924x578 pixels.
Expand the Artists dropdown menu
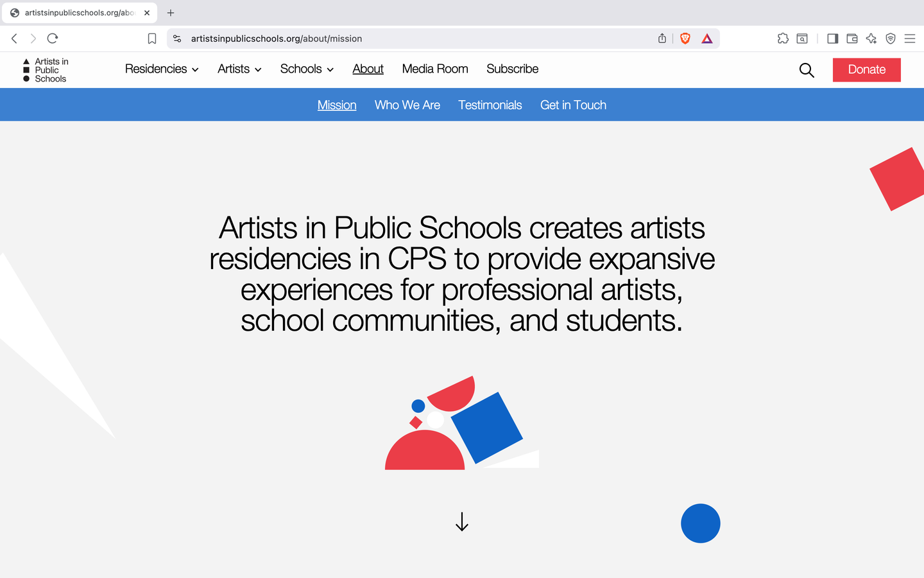[x=239, y=69]
